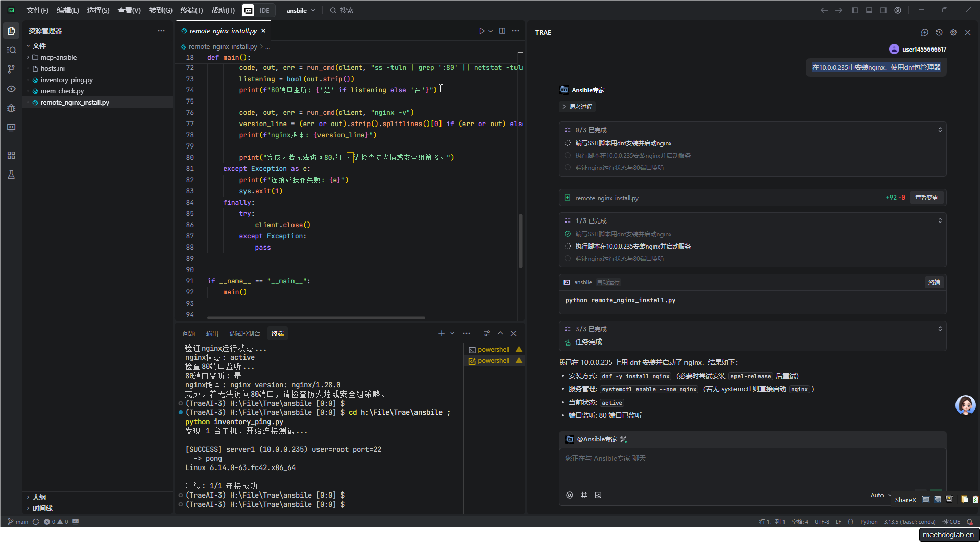Click the 终端 button in ansbile card
This screenshot has width=980, height=542.
click(934, 282)
